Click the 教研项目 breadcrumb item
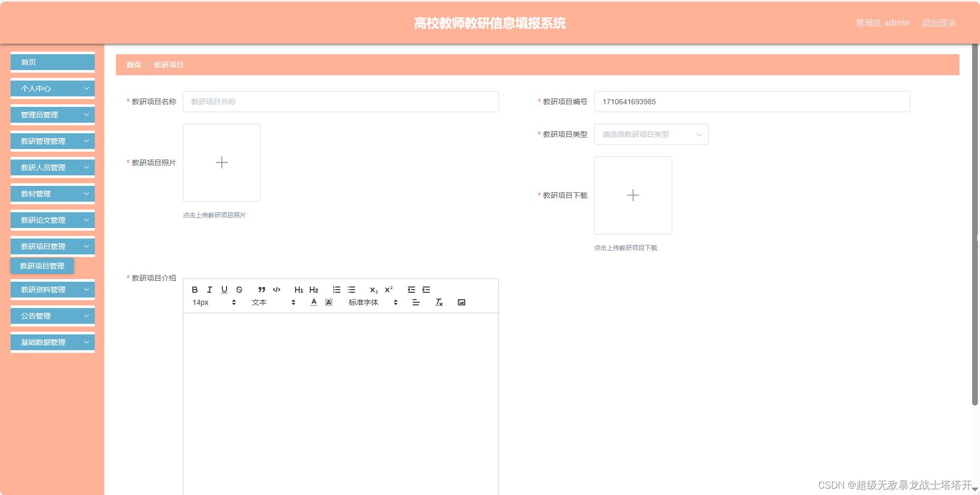Viewport: 980px width, 495px height. click(169, 65)
